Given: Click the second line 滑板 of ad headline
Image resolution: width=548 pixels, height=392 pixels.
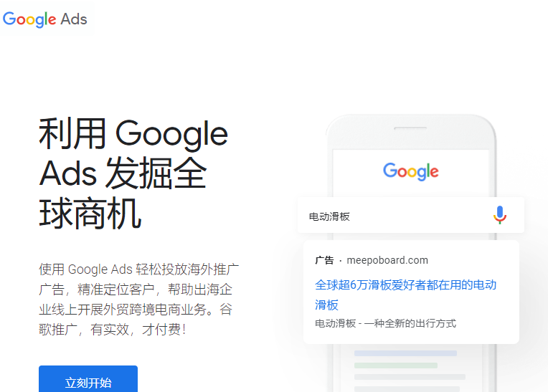Looking at the screenshot, I should pos(327,305).
